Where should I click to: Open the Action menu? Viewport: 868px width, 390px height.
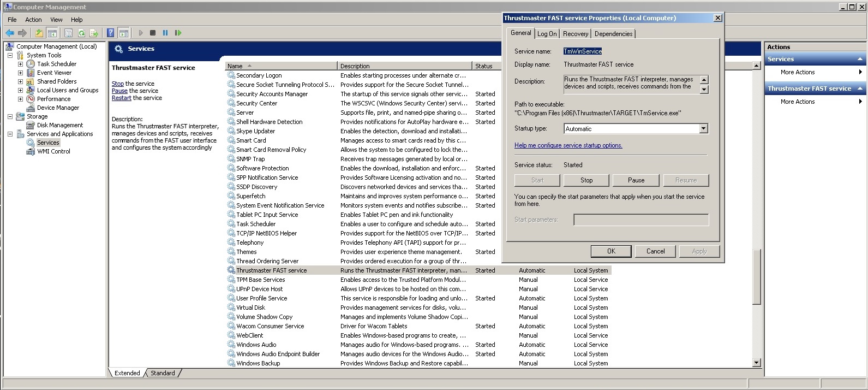coord(33,20)
